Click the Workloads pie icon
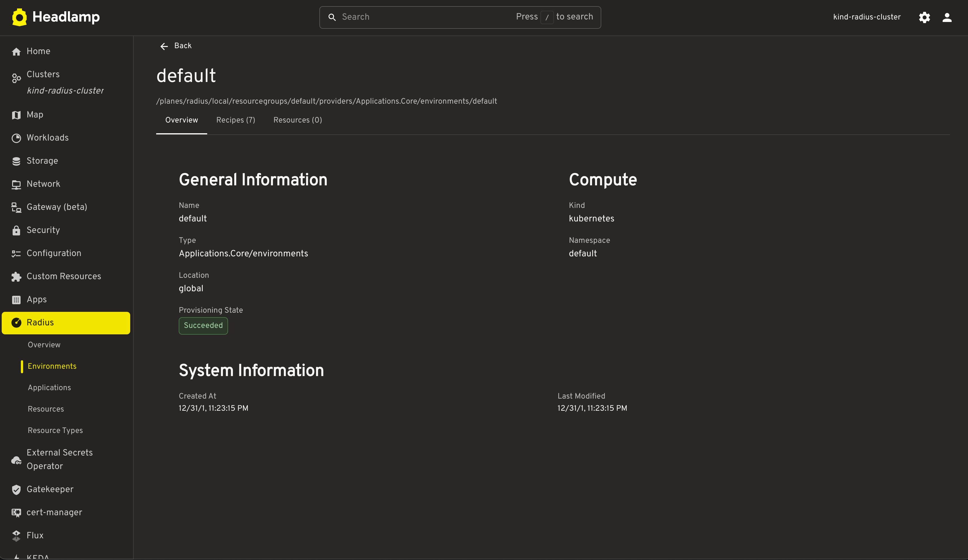The width and height of the screenshot is (968, 560). [x=16, y=138]
